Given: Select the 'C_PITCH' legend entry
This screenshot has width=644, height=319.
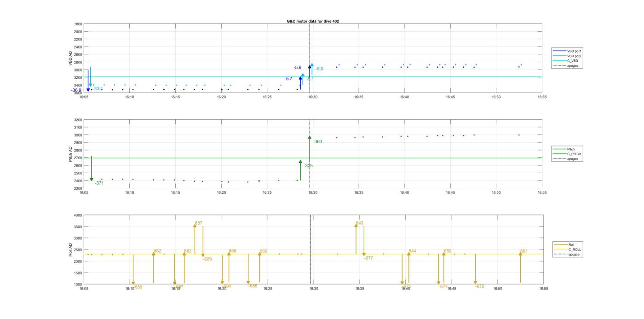Looking at the screenshot, I should pyautogui.click(x=567, y=154).
